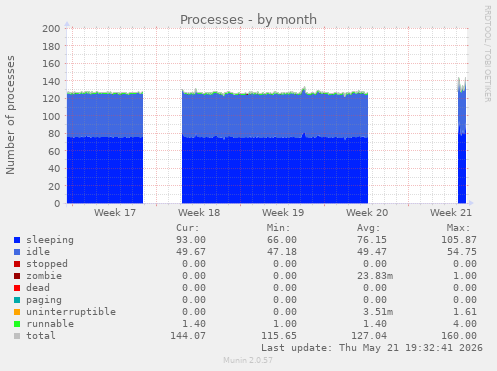Click uninterruptible maximum value 1.61
Viewport: 497px width, 371px height.
pyautogui.click(x=465, y=312)
